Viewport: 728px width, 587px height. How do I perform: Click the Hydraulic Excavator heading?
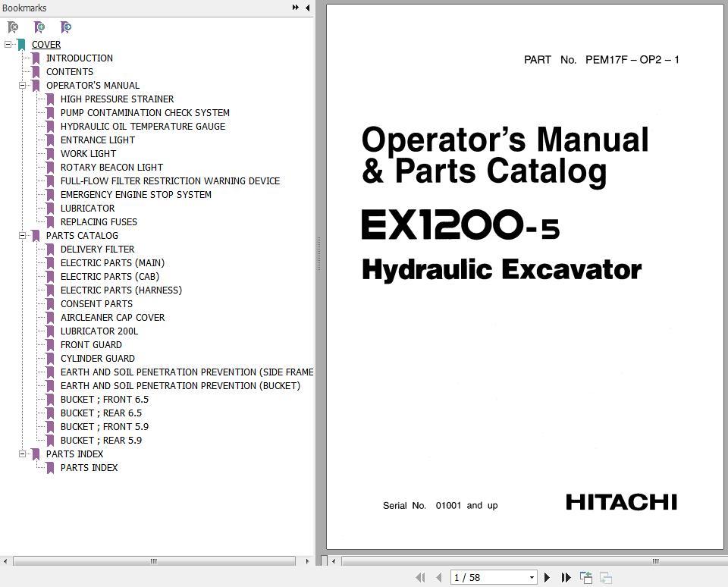click(502, 270)
